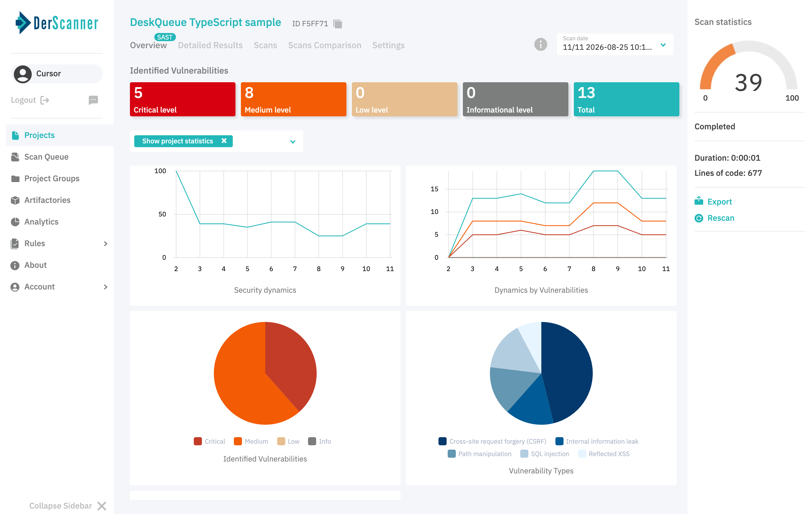812x514 pixels.
Task: Expand the Account submenu chevron
Action: pyautogui.click(x=106, y=287)
